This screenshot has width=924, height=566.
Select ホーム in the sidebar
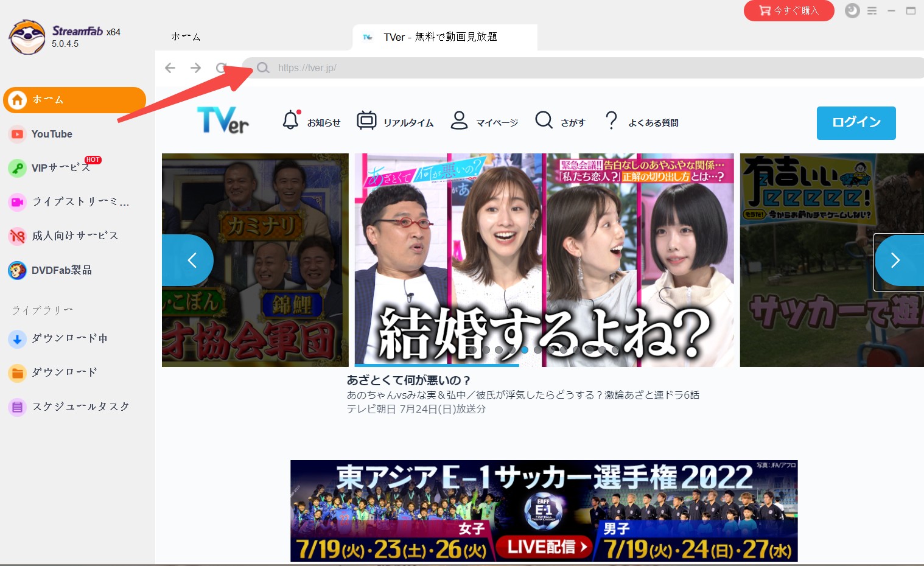[x=74, y=100]
